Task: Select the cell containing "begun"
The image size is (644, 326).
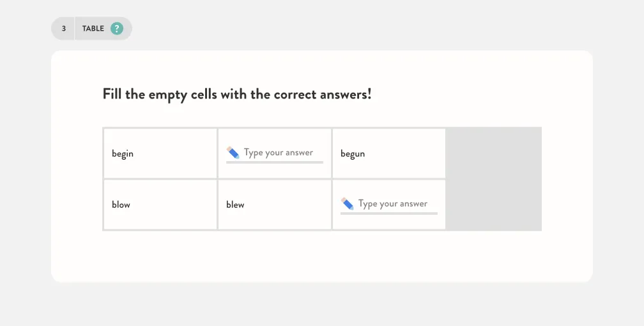Action: (x=389, y=153)
